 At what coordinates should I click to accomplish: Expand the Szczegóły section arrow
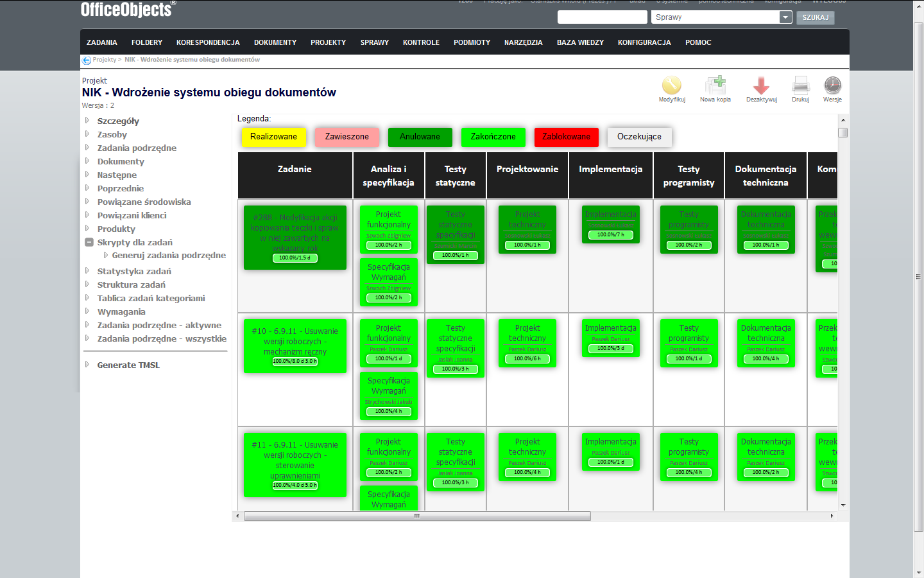click(87, 120)
